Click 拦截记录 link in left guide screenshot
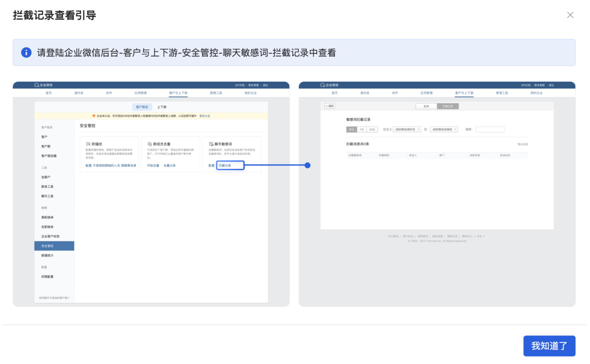Viewport: 590px width, 364px height. (x=230, y=166)
